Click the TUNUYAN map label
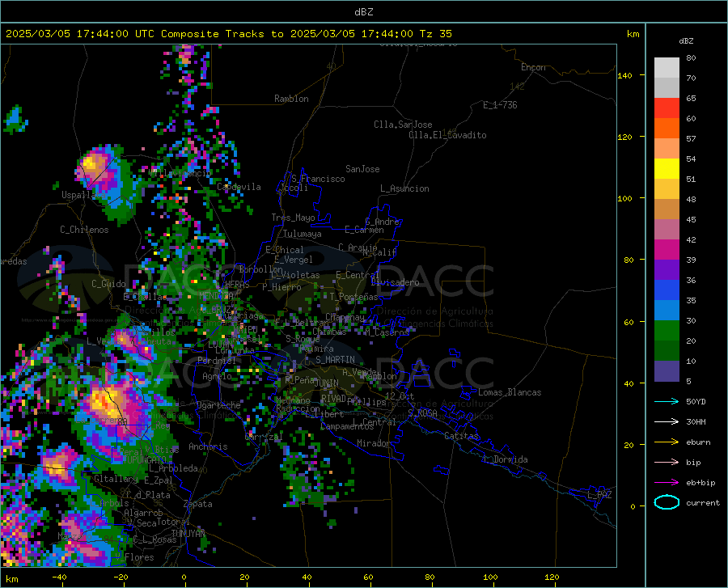The image size is (728, 588). 188,534
